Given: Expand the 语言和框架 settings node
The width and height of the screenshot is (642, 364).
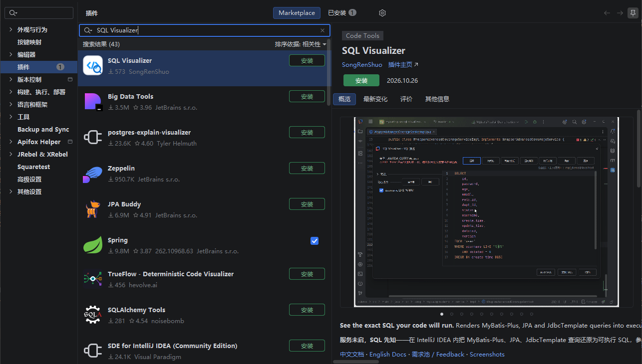Looking at the screenshot, I should (x=10, y=105).
